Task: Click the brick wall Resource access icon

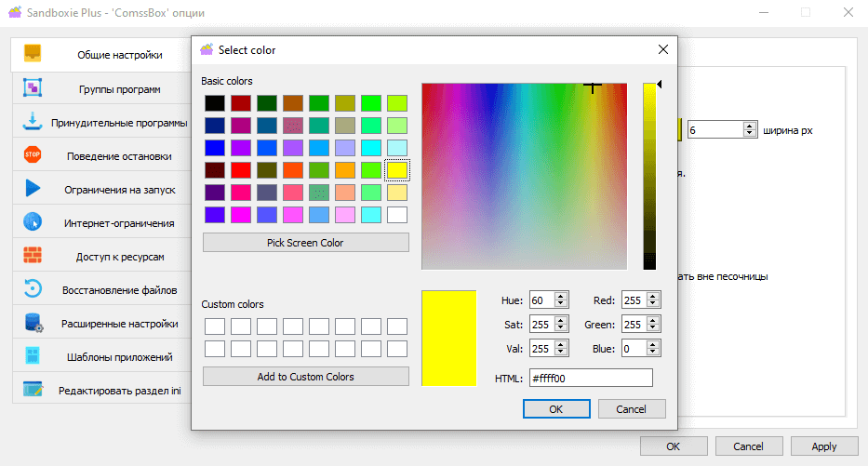Action: (33, 256)
